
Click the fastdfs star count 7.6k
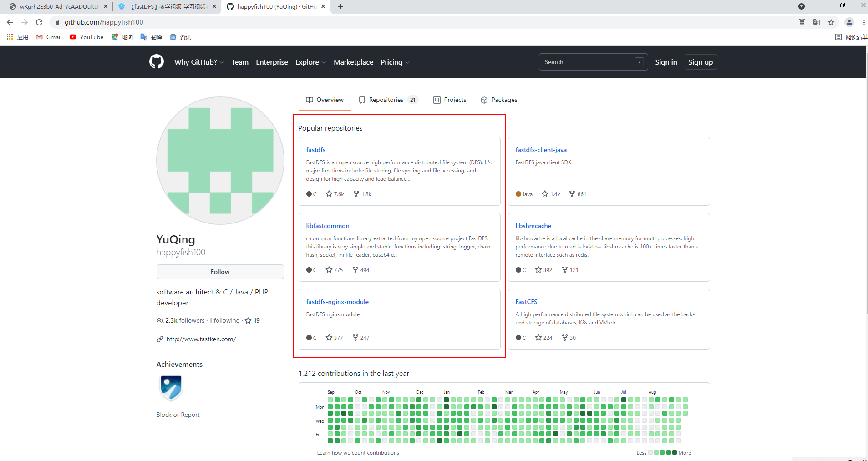point(335,194)
